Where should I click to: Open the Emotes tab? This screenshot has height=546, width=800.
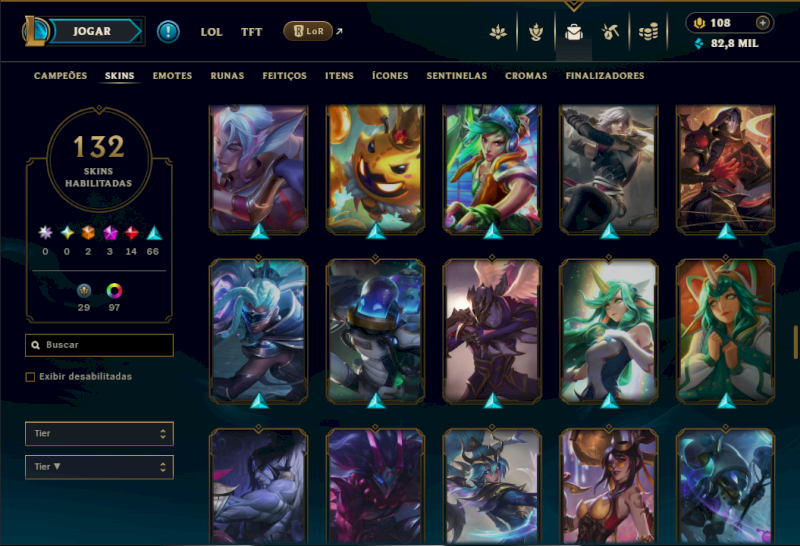click(x=172, y=76)
